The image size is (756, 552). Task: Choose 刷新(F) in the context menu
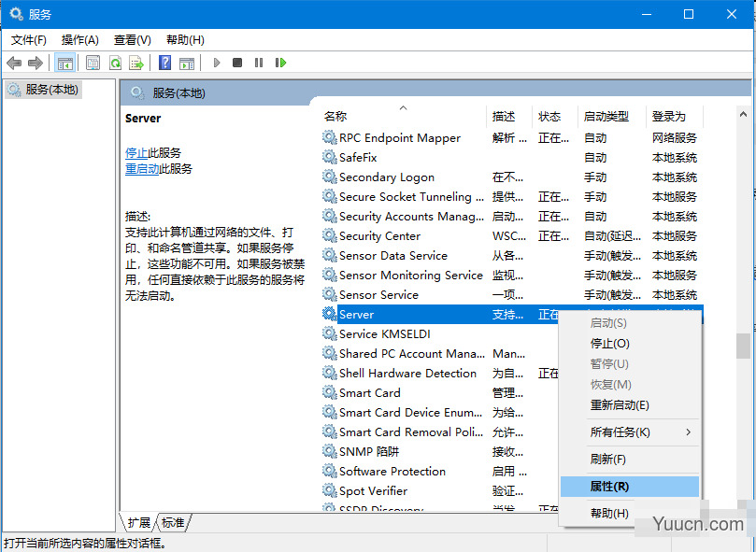point(630,460)
